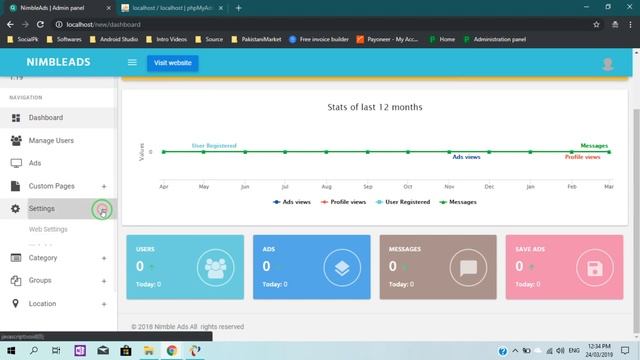Open a new browser tab
Screen dimensions: 640x360
(x=238, y=8)
